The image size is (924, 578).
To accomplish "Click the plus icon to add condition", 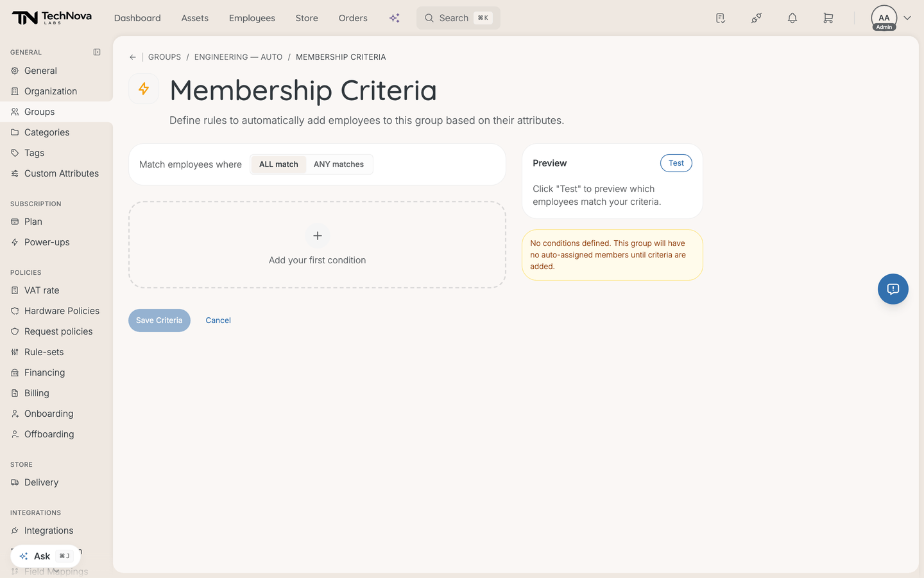I will (x=318, y=236).
